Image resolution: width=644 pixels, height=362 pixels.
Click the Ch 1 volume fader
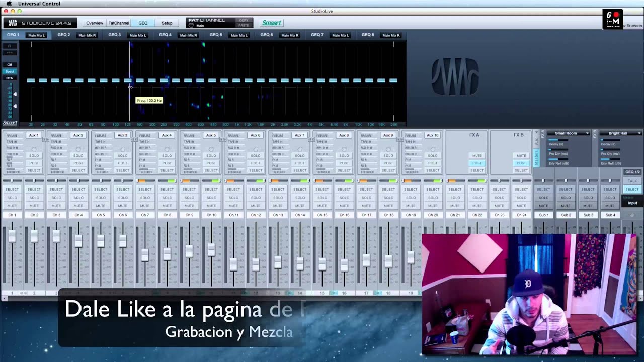click(x=12, y=236)
